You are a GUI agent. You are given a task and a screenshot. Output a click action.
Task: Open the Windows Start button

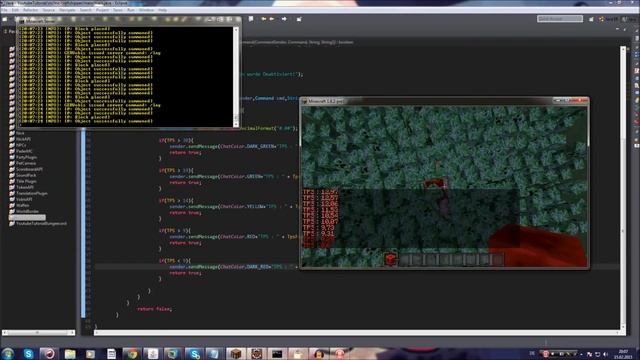pyautogui.click(x=7, y=353)
